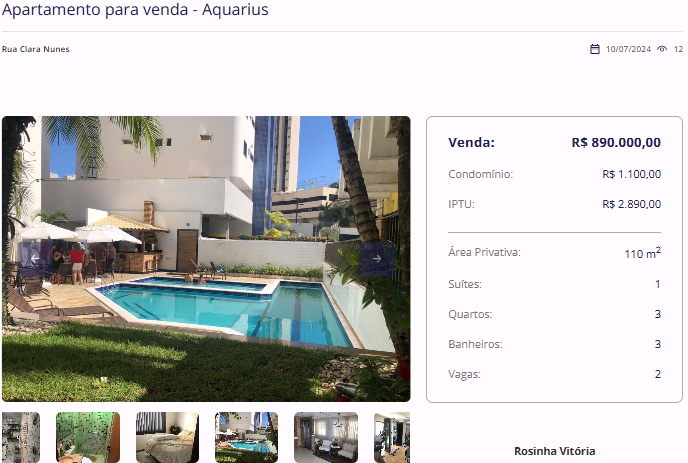
Task: Open the green tiled bathroom thumbnail
Action: 88,437
